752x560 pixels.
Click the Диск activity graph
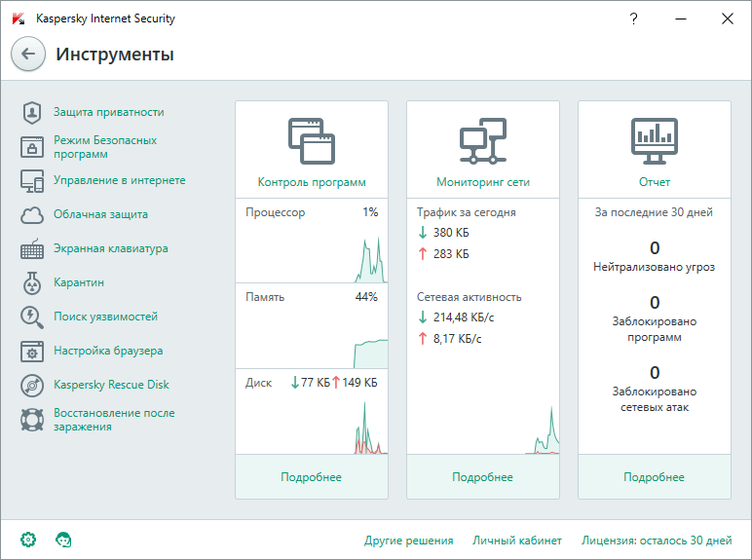point(371,428)
